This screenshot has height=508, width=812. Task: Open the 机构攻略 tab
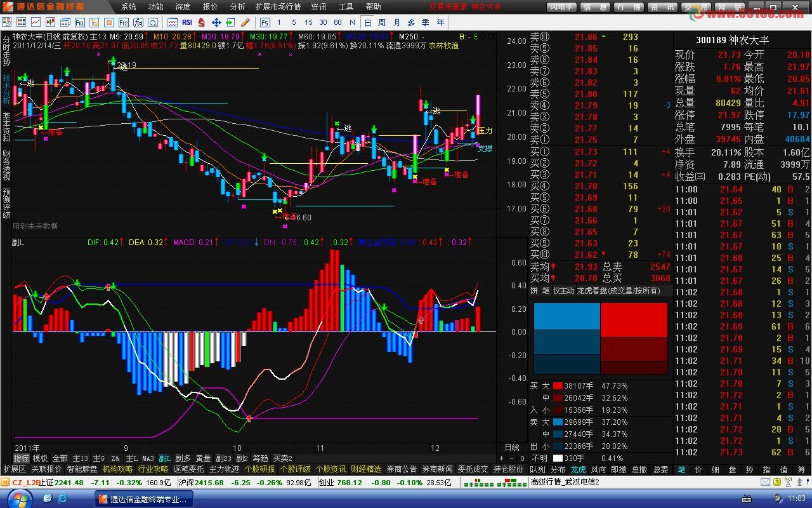tap(118, 469)
